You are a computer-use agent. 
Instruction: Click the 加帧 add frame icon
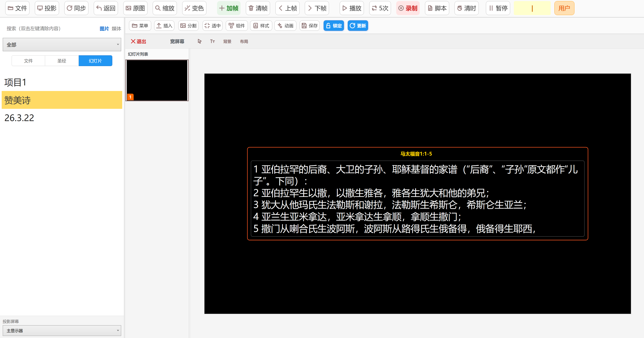pyautogui.click(x=228, y=8)
